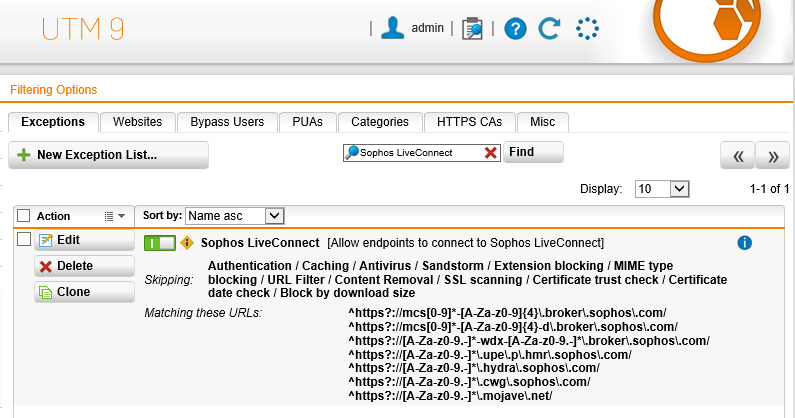Click the cwg\.sophos\.com URL pattern
Screen dimensions: 795x418
pyautogui.click(x=469, y=381)
